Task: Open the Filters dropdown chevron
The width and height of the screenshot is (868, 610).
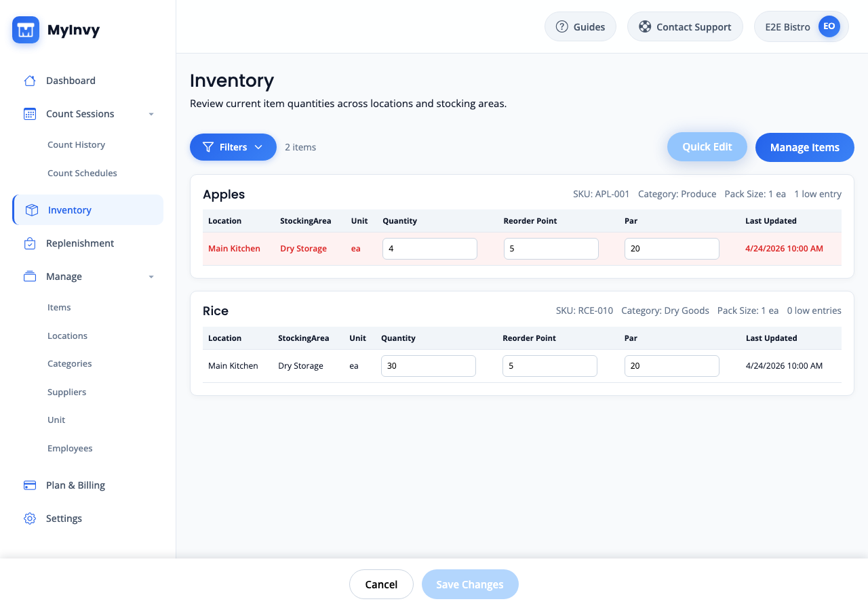Action: [258, 147]
